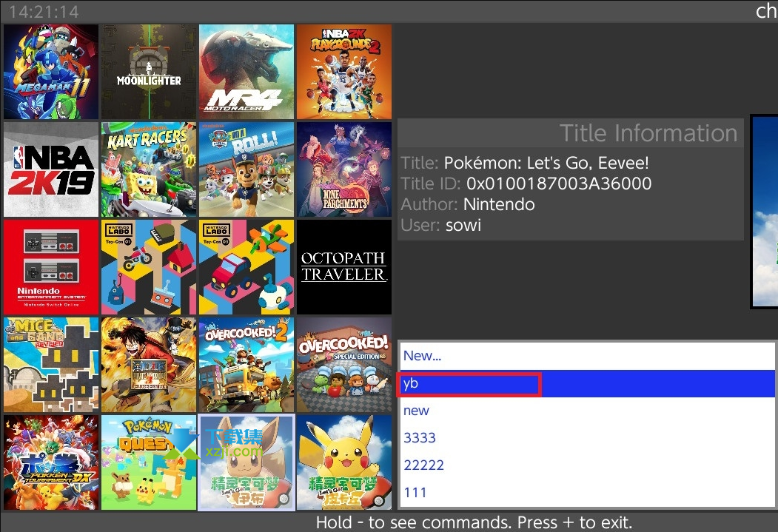The height and width of the screenshot is (532, 778).
Task: Pick the 3333 save entry
Action: tap(587, 438)
